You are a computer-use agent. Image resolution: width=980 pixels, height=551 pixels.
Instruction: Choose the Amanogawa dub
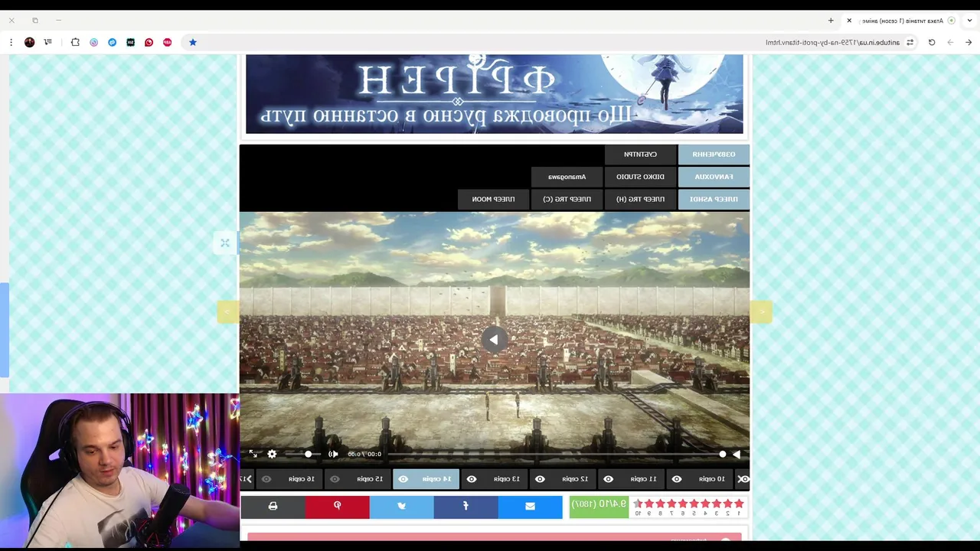point(567,177)
